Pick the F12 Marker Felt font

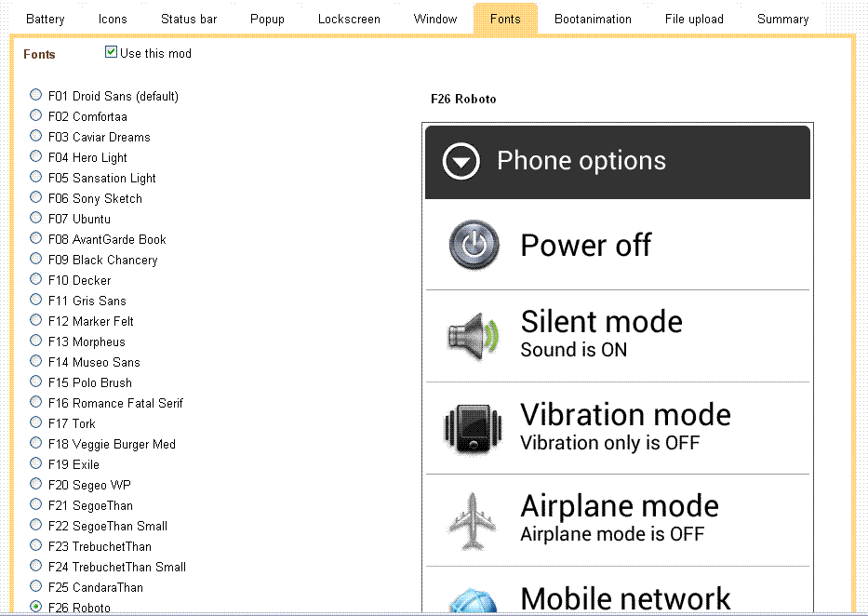tap(36, 320)
